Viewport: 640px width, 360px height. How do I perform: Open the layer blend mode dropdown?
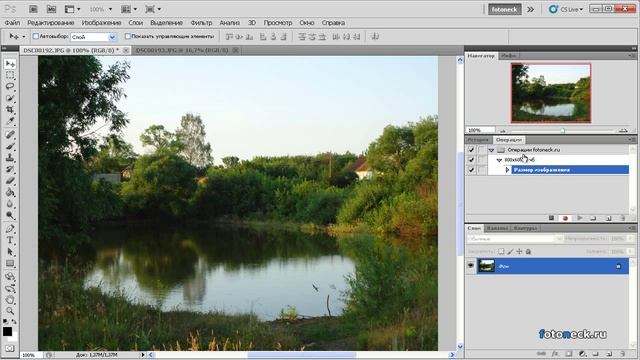point(515,238)
